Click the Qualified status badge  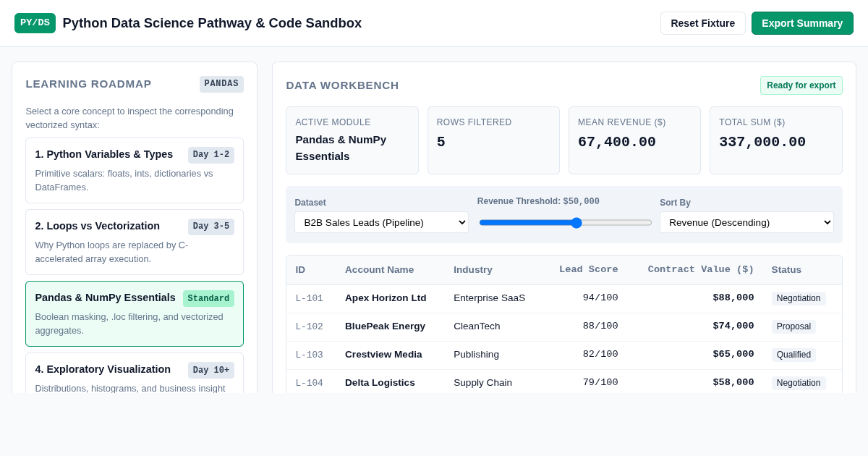click(793, 355)
